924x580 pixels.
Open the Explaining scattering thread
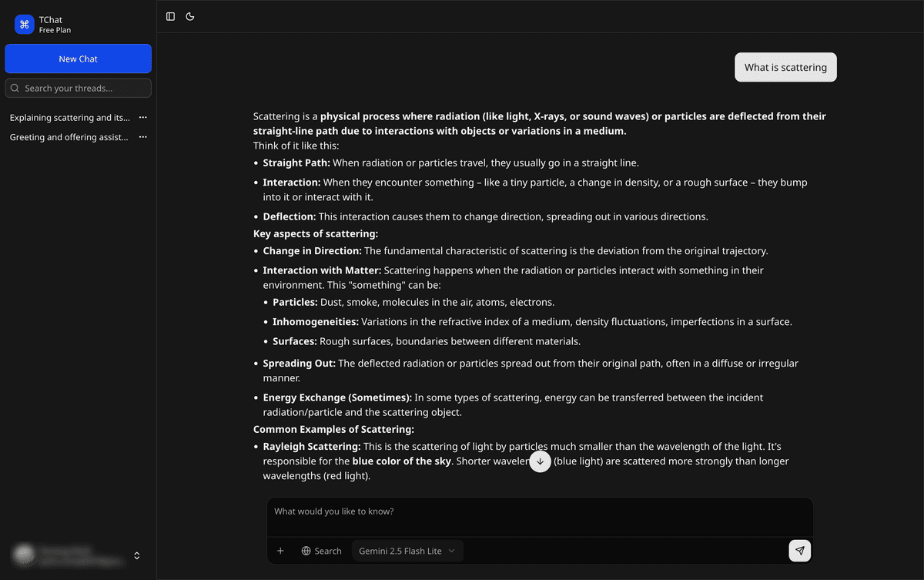(69, 118)
